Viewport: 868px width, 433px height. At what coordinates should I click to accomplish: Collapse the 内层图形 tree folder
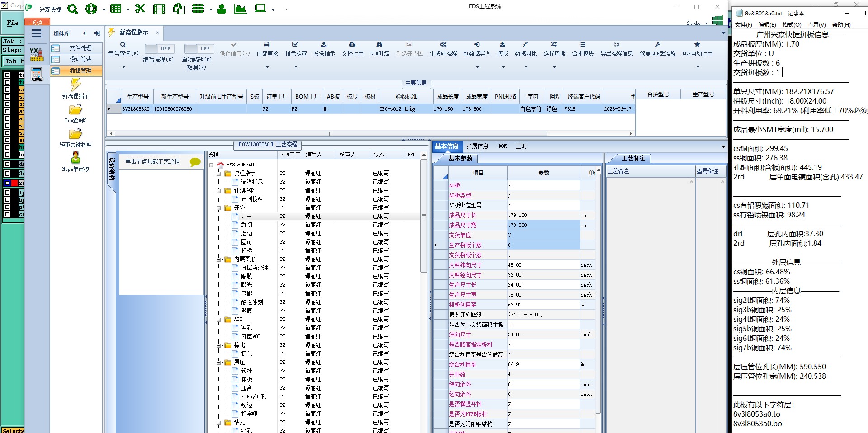pos(219,259)
